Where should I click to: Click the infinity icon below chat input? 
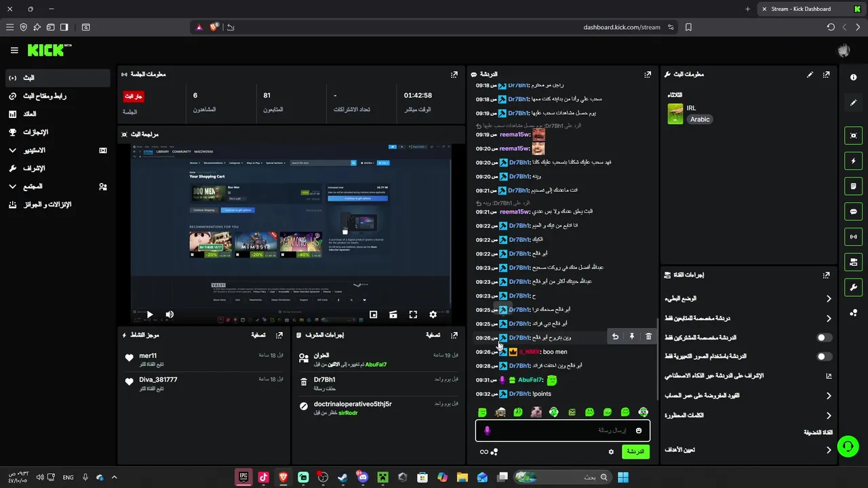tap(484, 452)
